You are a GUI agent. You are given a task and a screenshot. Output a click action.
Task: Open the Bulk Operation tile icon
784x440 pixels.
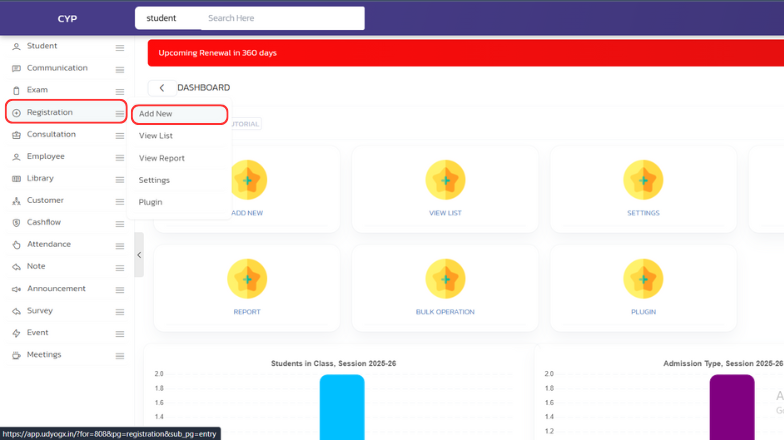pos(445,279)
